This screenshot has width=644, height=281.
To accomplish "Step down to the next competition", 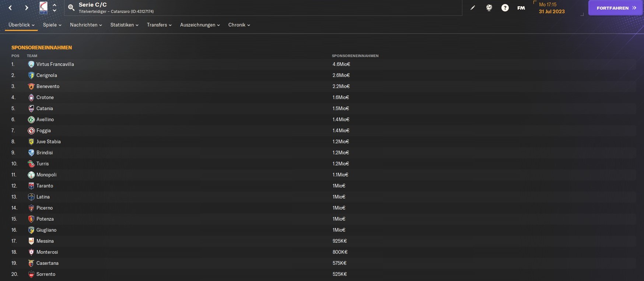I will (55, 11).
